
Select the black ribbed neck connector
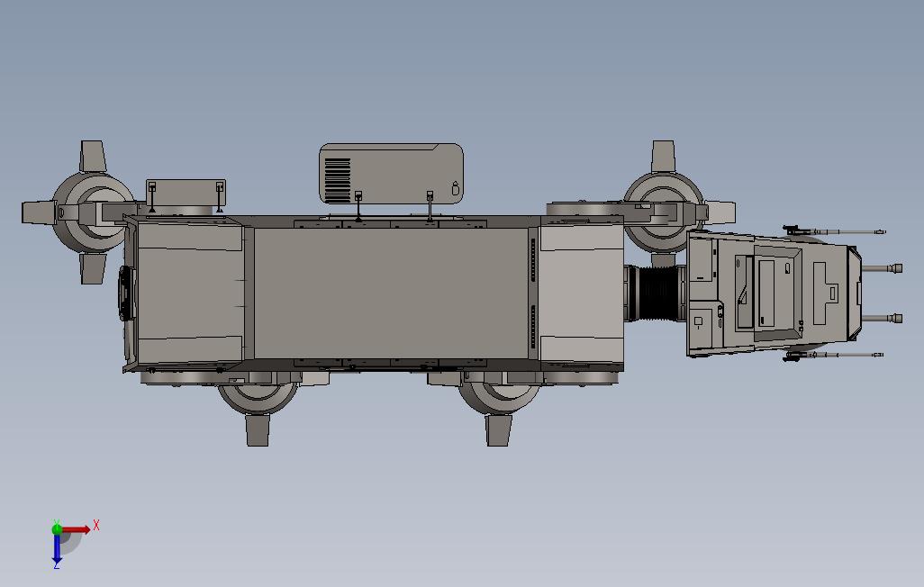tap(659, 293)
